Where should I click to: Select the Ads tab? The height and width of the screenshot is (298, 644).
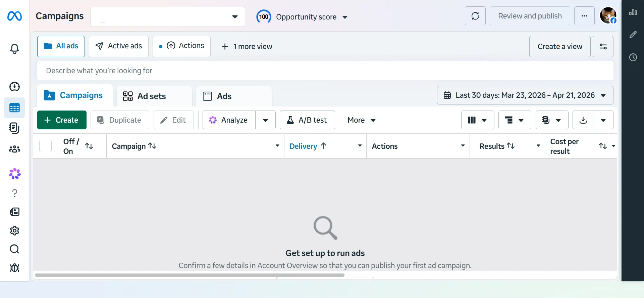(x=234, y=96)
